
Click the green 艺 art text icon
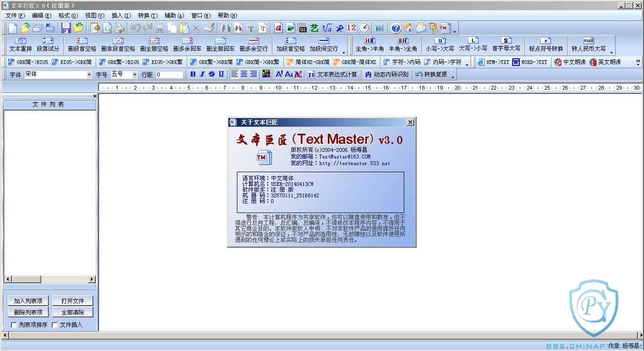[314, 28]
